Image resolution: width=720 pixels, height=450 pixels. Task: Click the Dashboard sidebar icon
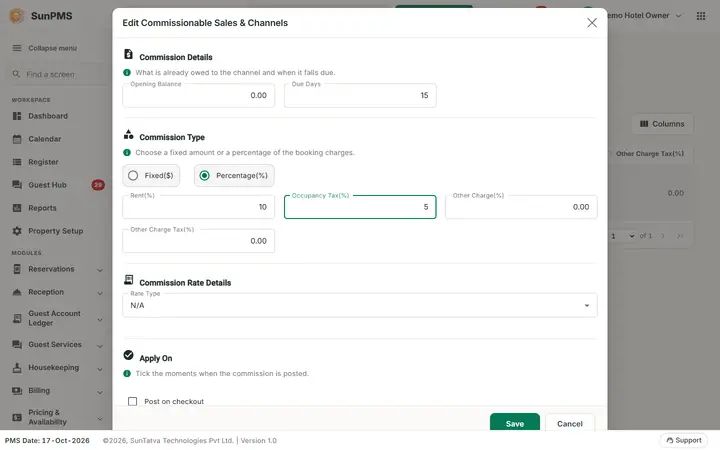coord(17,116)
